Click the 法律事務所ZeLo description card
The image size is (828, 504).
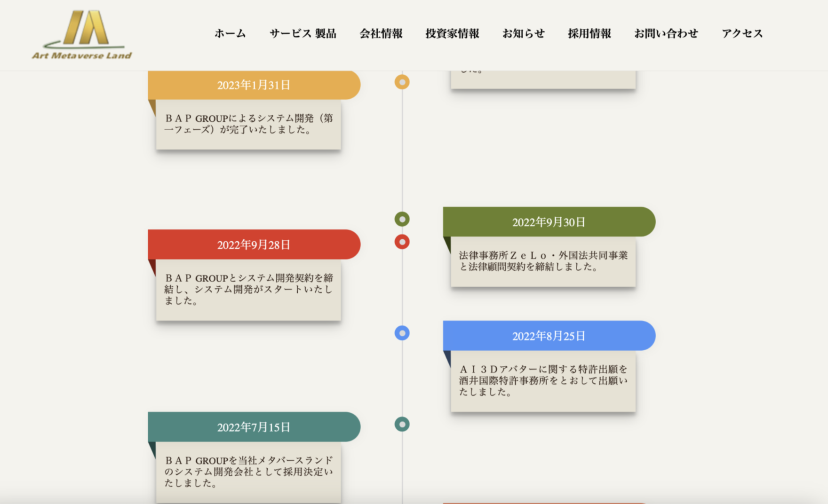(543, 262)
